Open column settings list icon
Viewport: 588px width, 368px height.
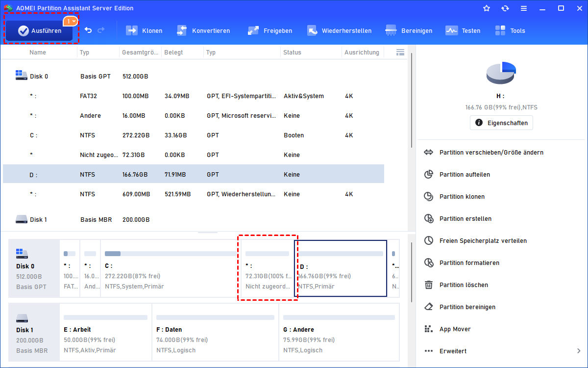[400, 53]
